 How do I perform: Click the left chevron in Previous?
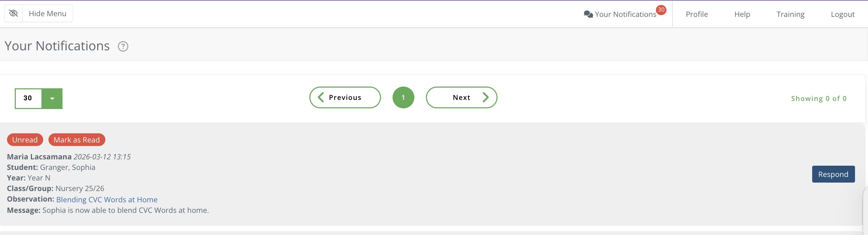[x=321, y=97]
